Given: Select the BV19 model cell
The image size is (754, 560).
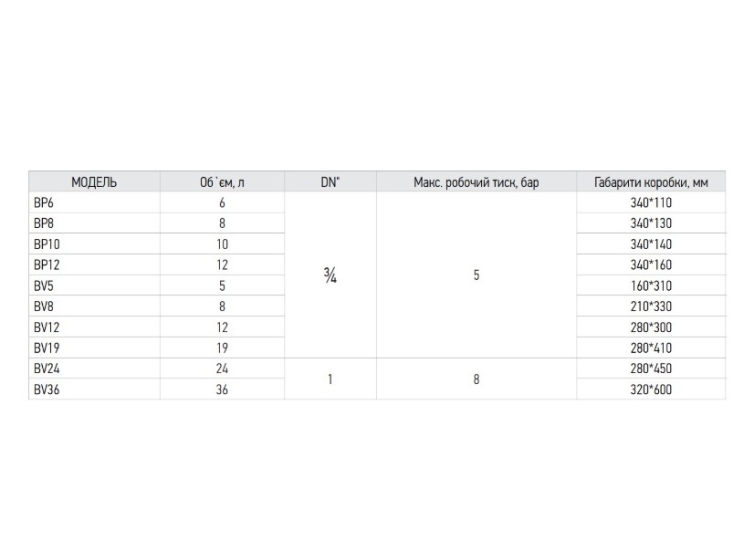Looking at the screenshot, I should pos(94,347).
